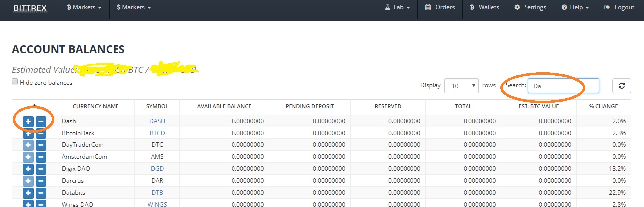Click the AmsterdamCoin currency name
Screen dimensions: 644x207
click(84, 156)
